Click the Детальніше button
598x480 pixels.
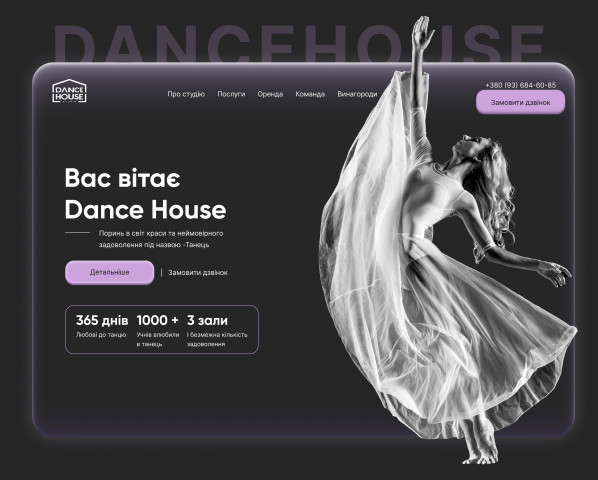[109, 272]
